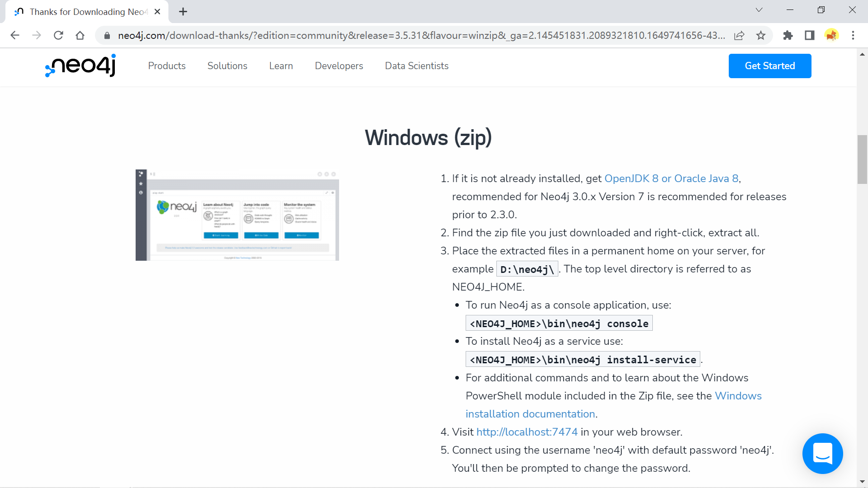This screenshot has width=868, height=488.
Task: Click the share page icon
Action: pos(739,35)
